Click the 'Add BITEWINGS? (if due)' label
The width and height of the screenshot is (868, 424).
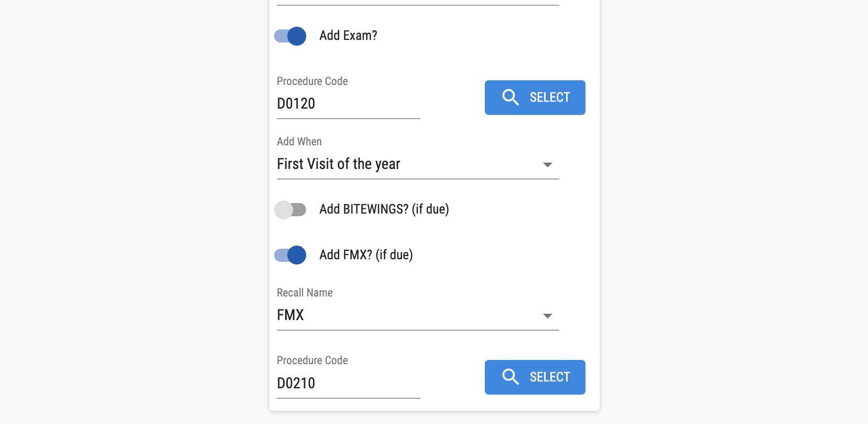[x=384, y=209]
